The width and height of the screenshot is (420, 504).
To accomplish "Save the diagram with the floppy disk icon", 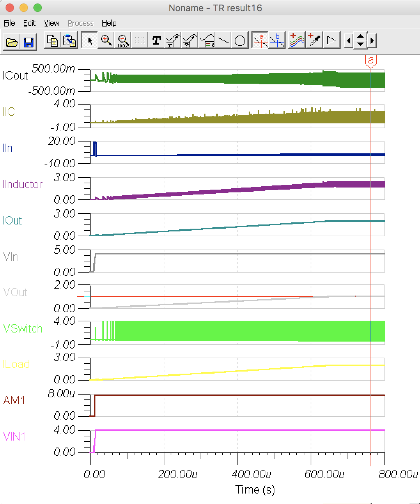I will 28,42.
